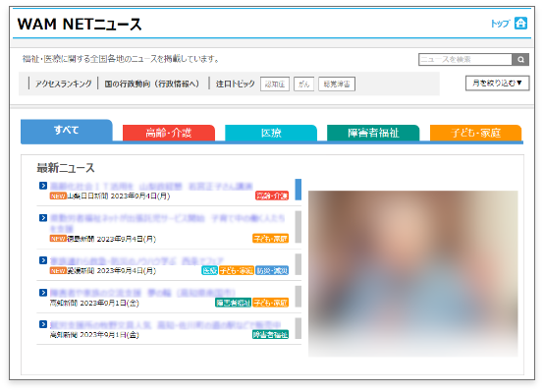
Task: Click arrow icon beside fifth news item
Action: [x=43, y=324]
